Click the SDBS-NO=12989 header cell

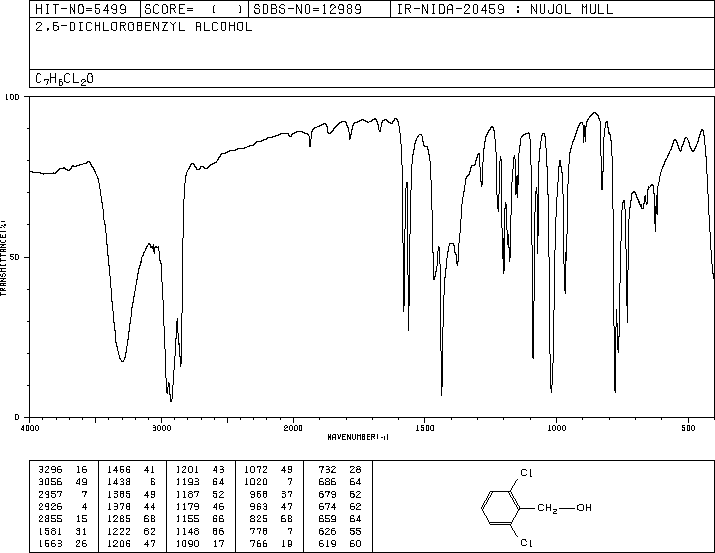308,9
